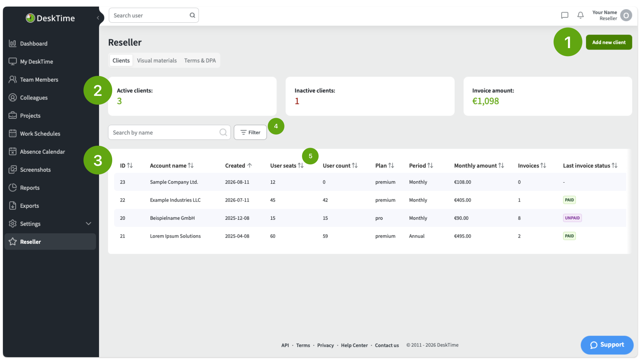Open the user profile avatar
644x363 pixels.
(626, 15)
